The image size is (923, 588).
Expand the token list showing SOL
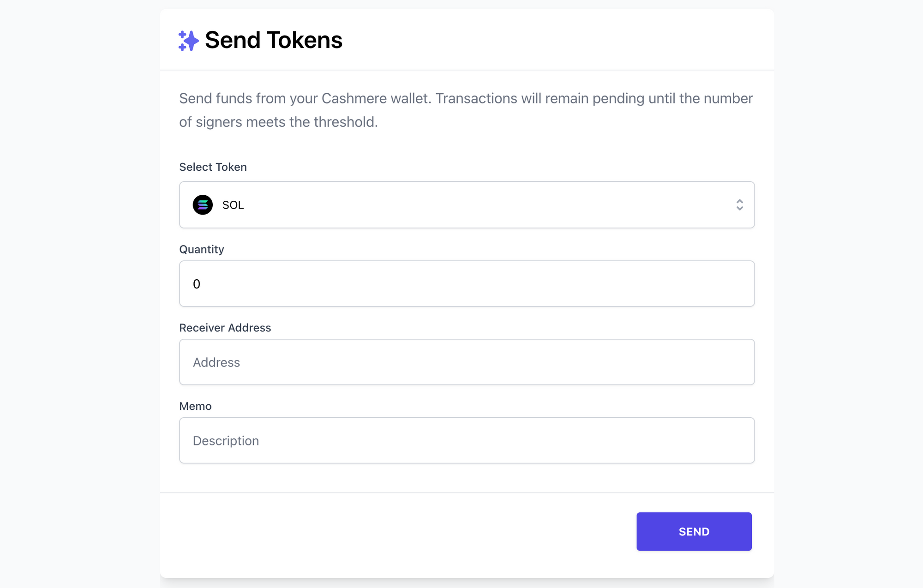[467, 204]
